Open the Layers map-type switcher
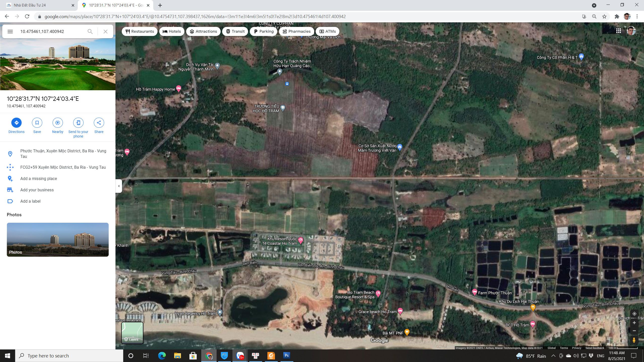Viewport: 644px width, 362px height. point(132,333)
